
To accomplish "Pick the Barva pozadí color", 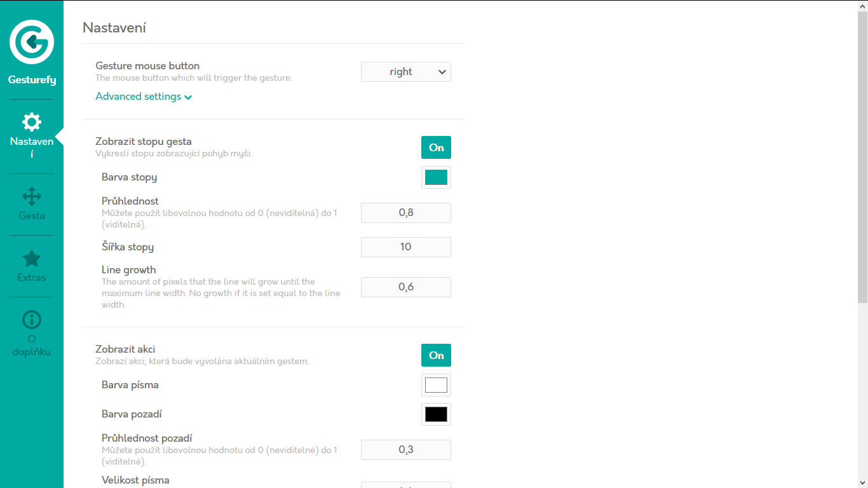I will pyautogui.click(x=436, y=414).
